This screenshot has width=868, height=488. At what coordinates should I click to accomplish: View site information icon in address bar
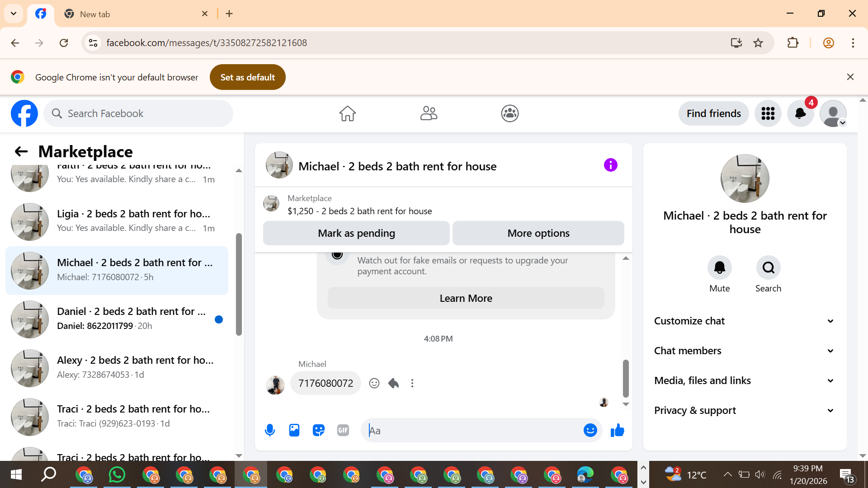click(x=93, y=42)
